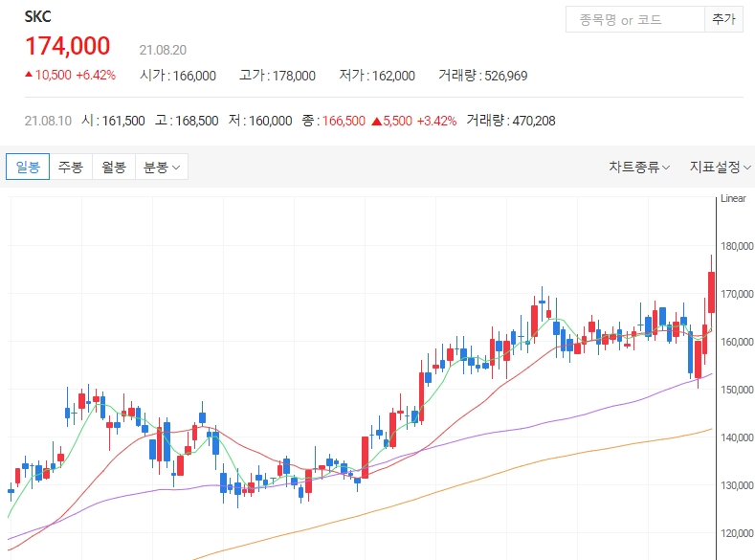Click the date 21.08.20

tap(163, 50)
